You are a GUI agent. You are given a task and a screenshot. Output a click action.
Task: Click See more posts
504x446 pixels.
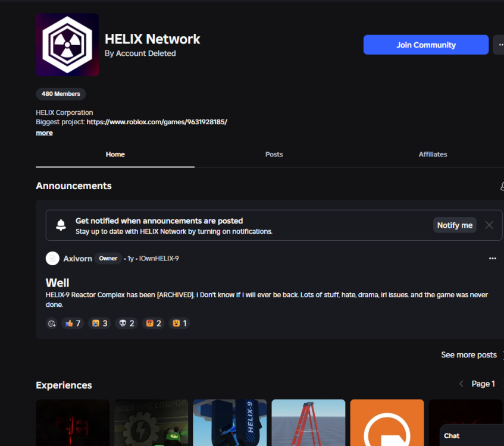tap(469, 355)
